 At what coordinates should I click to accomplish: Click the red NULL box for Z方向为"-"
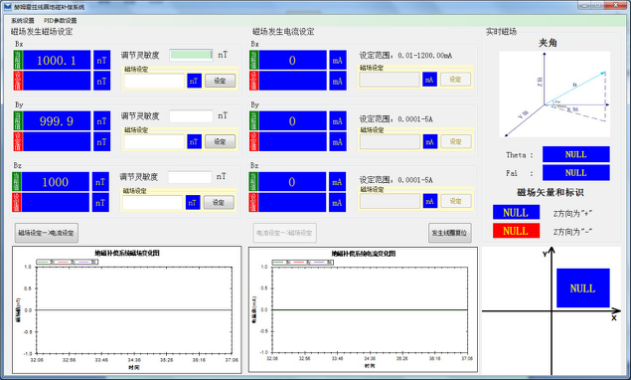tap(516, 231)
